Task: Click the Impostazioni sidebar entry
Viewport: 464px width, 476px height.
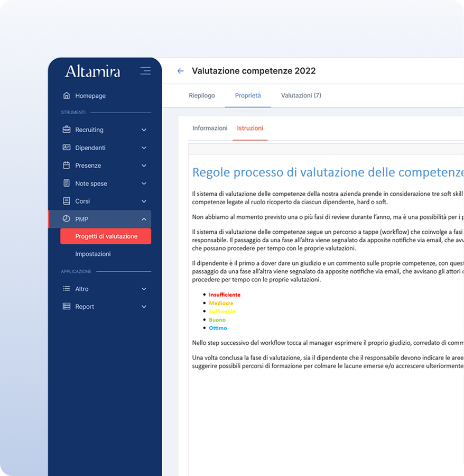Action: [92, 254]
